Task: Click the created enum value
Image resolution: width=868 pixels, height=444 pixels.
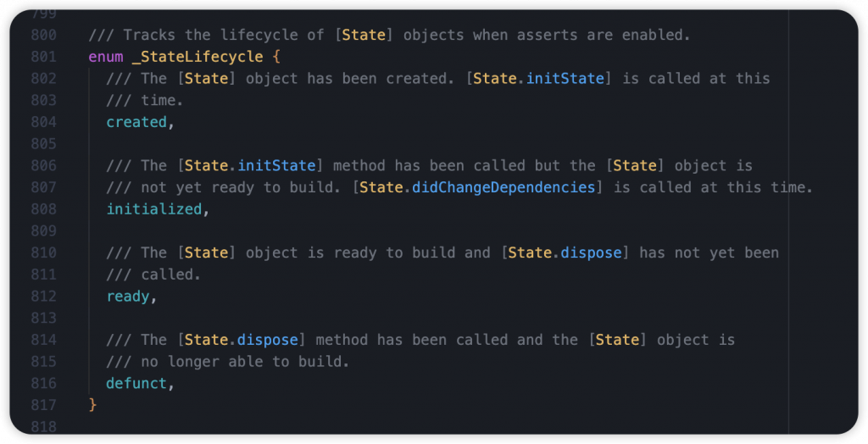Action: pyautogui.click(x=136, y=122)
